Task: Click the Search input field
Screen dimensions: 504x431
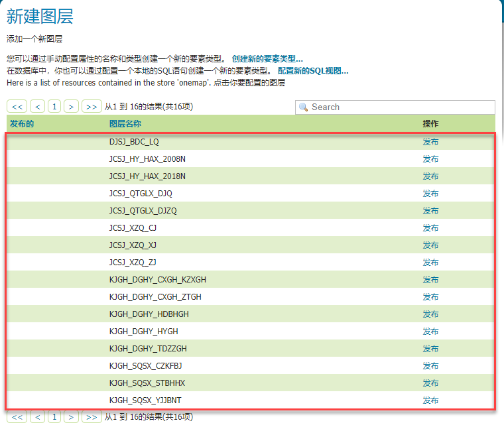Action: (x=398, y=107)
